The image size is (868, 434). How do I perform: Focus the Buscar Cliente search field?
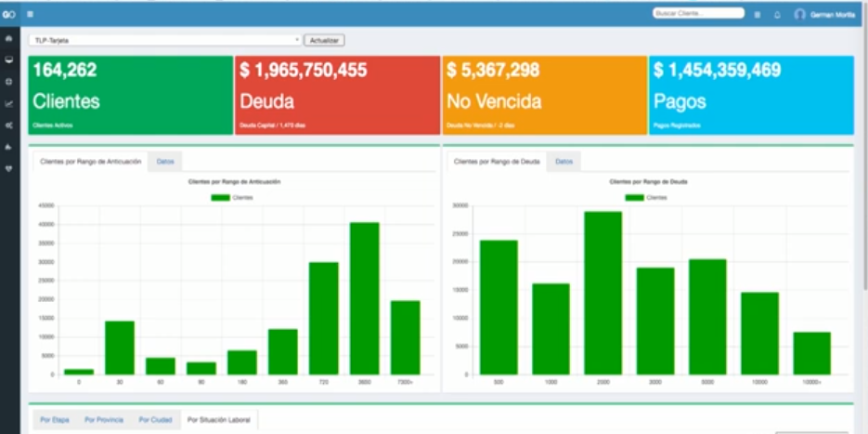point(699,13)
